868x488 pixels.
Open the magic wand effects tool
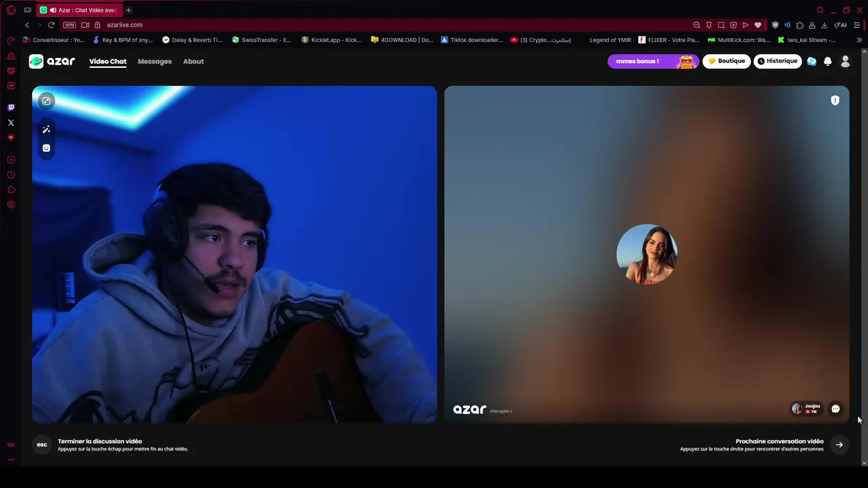tap(46, 129)
